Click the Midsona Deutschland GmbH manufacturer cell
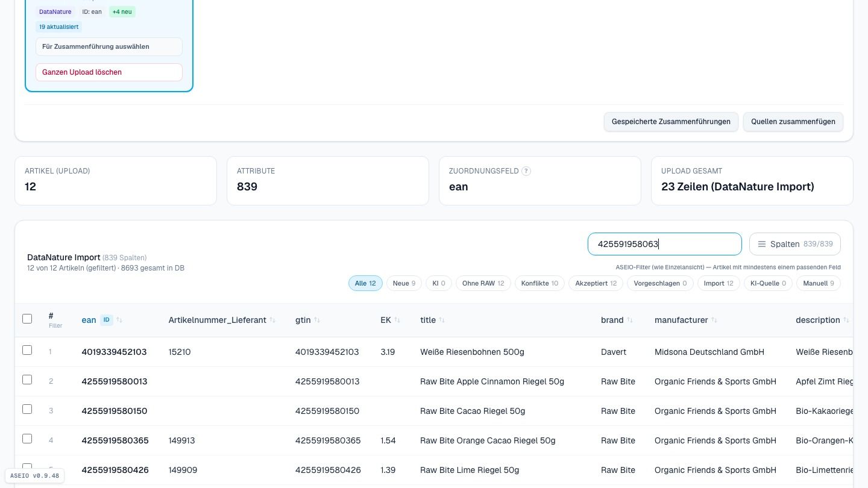 pos(709,352)
